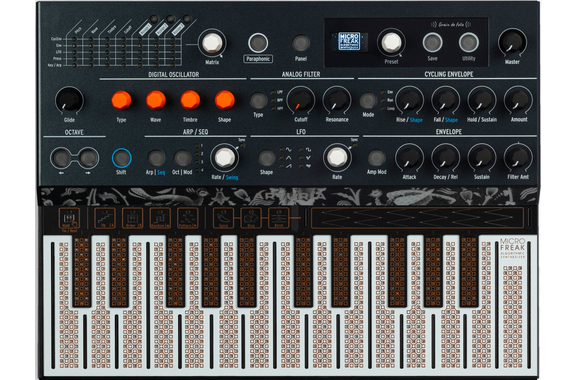Click the Key/Arp to Wave matrix point
The width and height of the screenshot is (576, 380).
pyautogui.click(x=91, y=65)
